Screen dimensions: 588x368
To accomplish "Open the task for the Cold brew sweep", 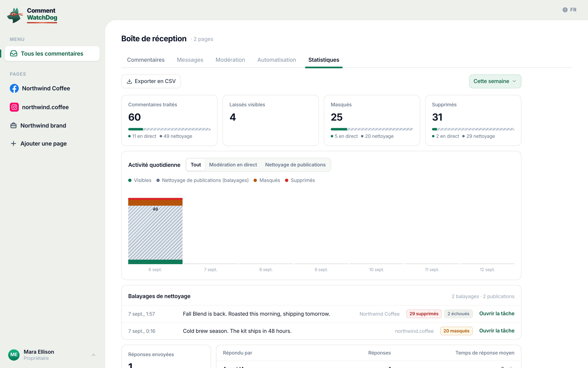I will (x=497, y=331).
